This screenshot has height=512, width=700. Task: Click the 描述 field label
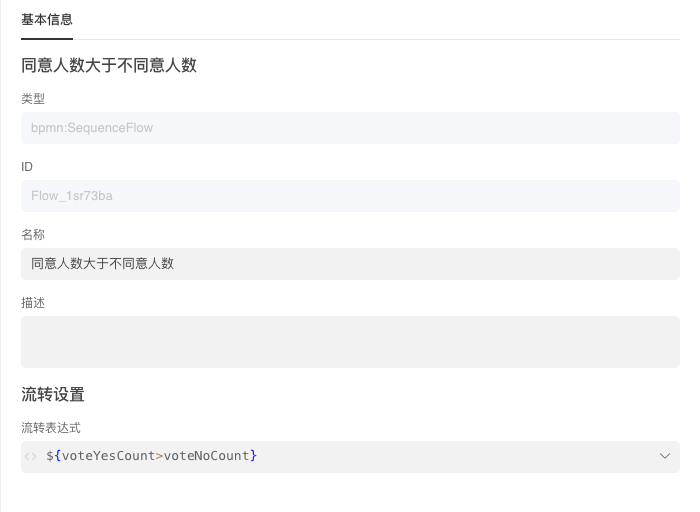pyautogui.click(x=33, y=303)
